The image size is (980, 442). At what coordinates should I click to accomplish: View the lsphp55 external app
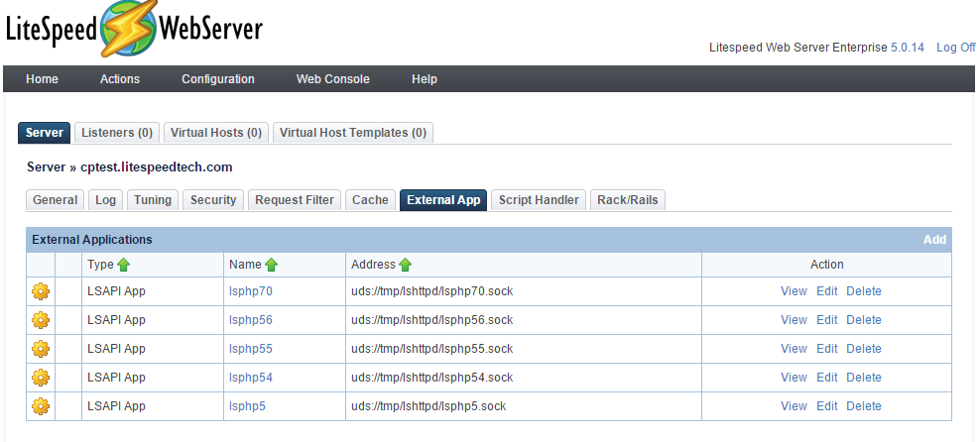tap(794, 349)
